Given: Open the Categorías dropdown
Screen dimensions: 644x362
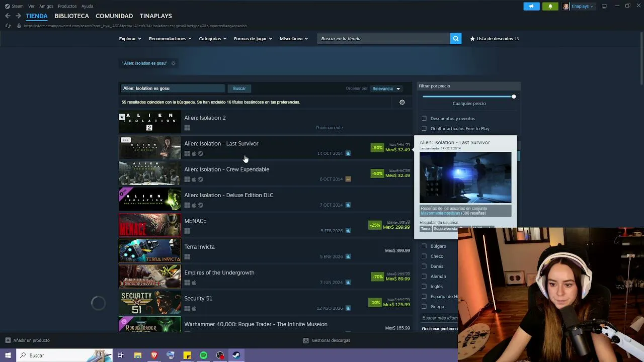Looking at the screenshot, I should tap(212, 39).
